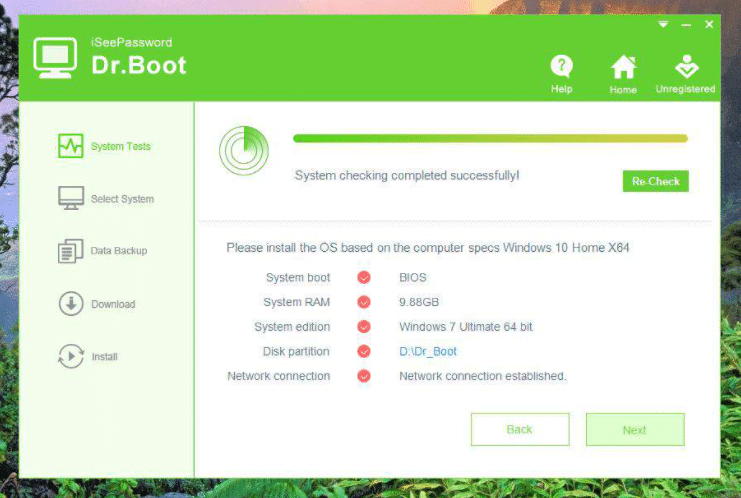Open the D:\Dr_Boot partition link
Screen dimensions: 741x498
[x=428, y=352]
